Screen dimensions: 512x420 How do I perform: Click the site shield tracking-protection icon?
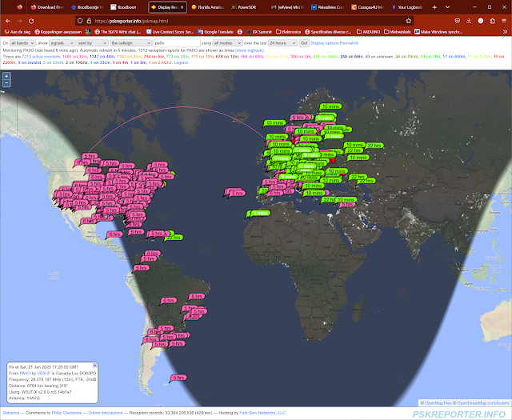point(80,21)
